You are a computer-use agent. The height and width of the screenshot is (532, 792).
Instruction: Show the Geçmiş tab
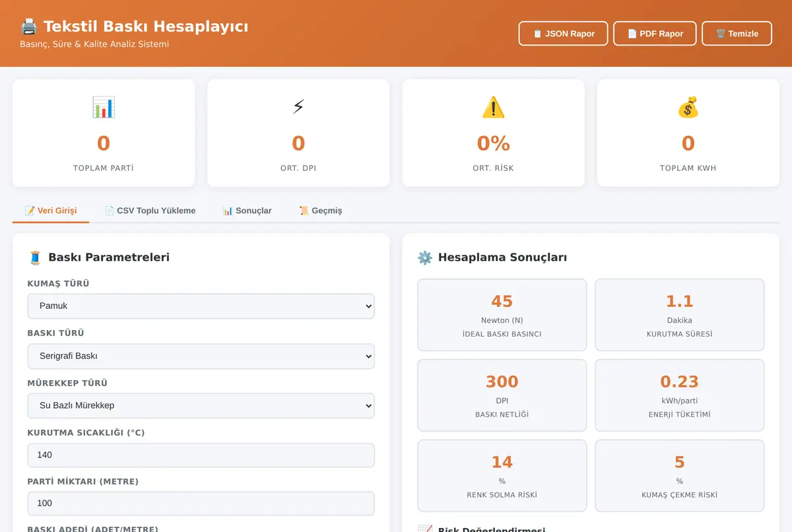[x=320, y=211]
